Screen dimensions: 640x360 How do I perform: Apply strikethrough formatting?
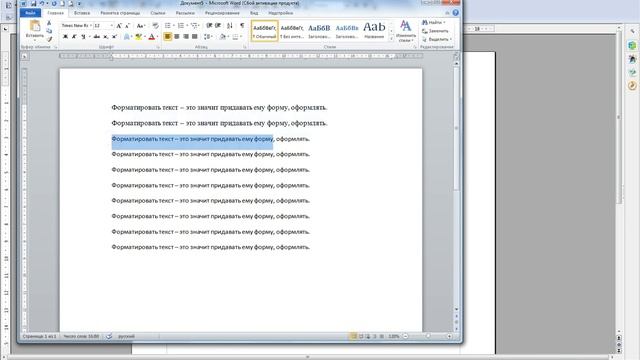(x=97, y=37)
